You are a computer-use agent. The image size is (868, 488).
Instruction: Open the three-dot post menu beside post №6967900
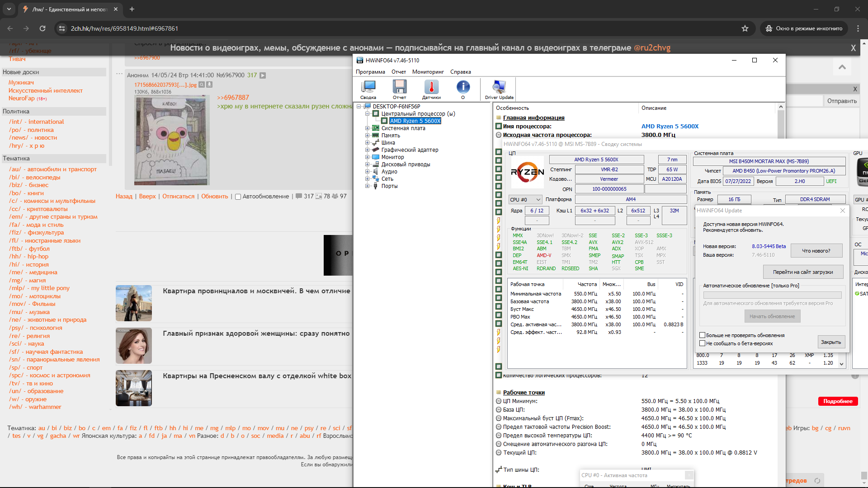(x=119, y=74)
